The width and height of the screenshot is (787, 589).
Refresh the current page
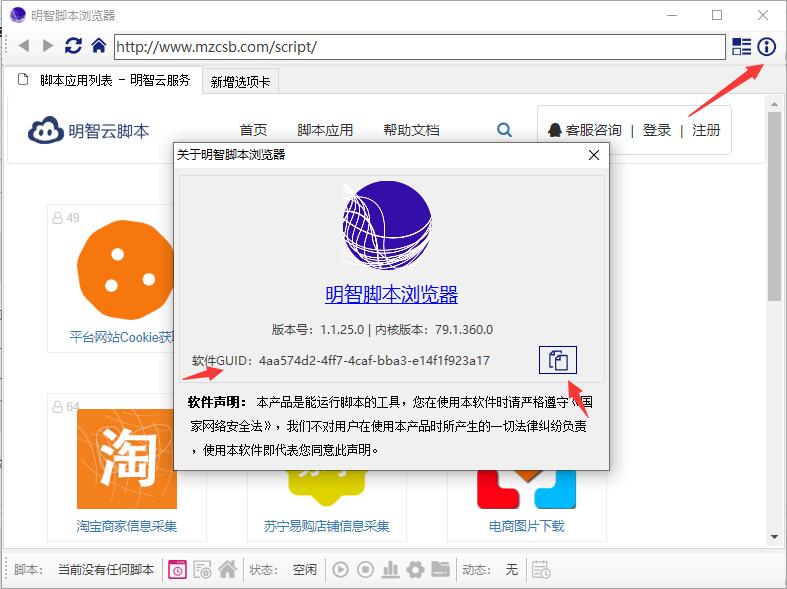73,46
